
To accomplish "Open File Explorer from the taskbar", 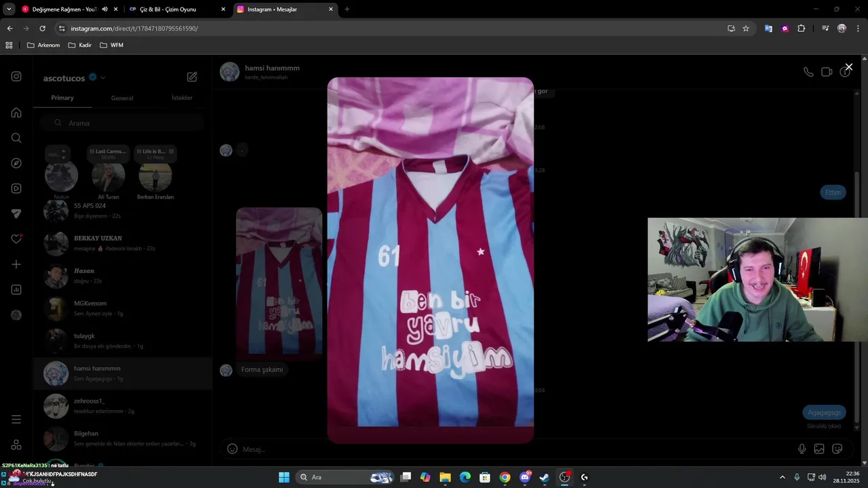I will click(x=445, y=477).
